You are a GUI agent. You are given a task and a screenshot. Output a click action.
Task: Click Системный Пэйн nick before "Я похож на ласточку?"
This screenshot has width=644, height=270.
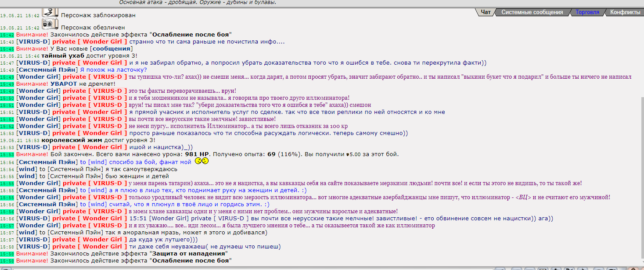pos(47,70)
